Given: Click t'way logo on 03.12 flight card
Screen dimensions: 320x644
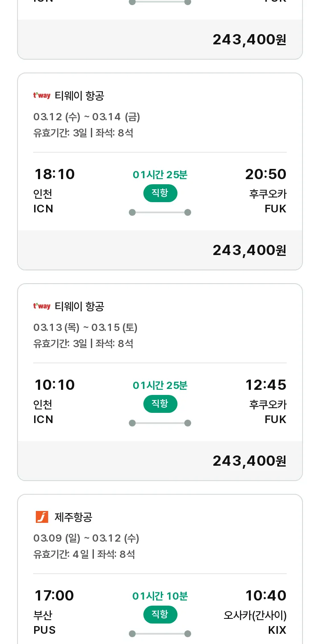Looking at the screenshot, I should [x=42, y=96].
